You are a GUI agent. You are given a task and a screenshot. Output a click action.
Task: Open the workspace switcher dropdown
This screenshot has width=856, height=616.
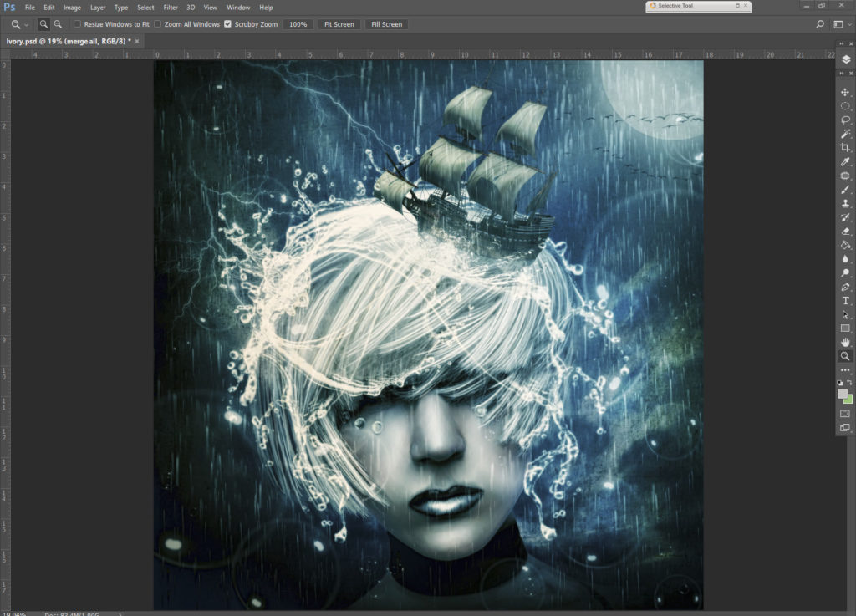(x=841, y=24)
